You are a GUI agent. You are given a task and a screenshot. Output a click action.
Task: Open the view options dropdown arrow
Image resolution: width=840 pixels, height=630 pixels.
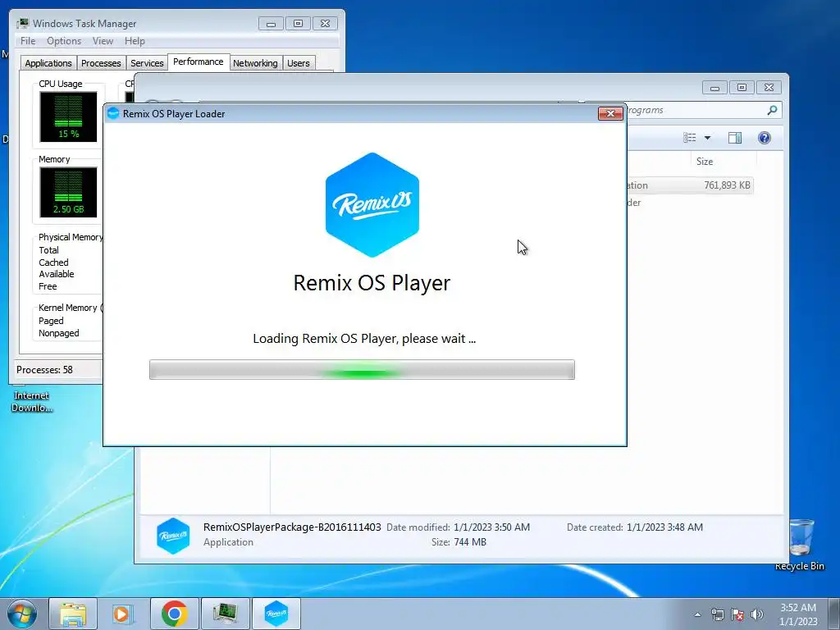707,138
